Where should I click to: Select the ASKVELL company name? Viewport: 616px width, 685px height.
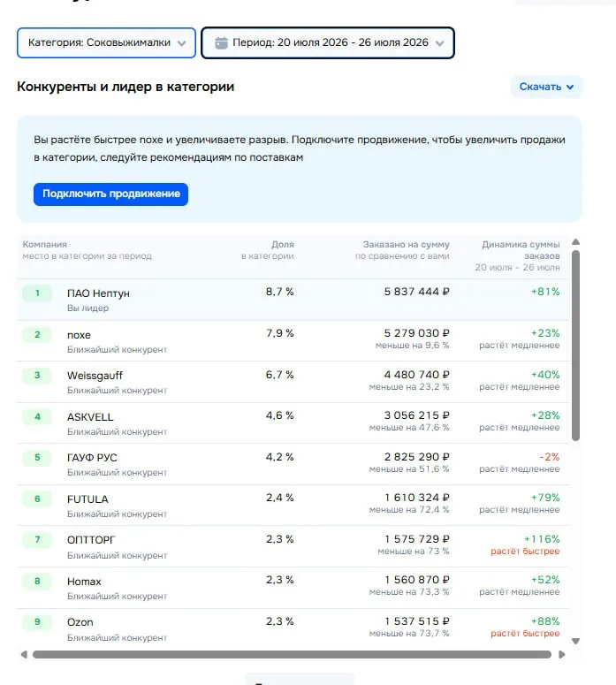(x=90, y=417)
